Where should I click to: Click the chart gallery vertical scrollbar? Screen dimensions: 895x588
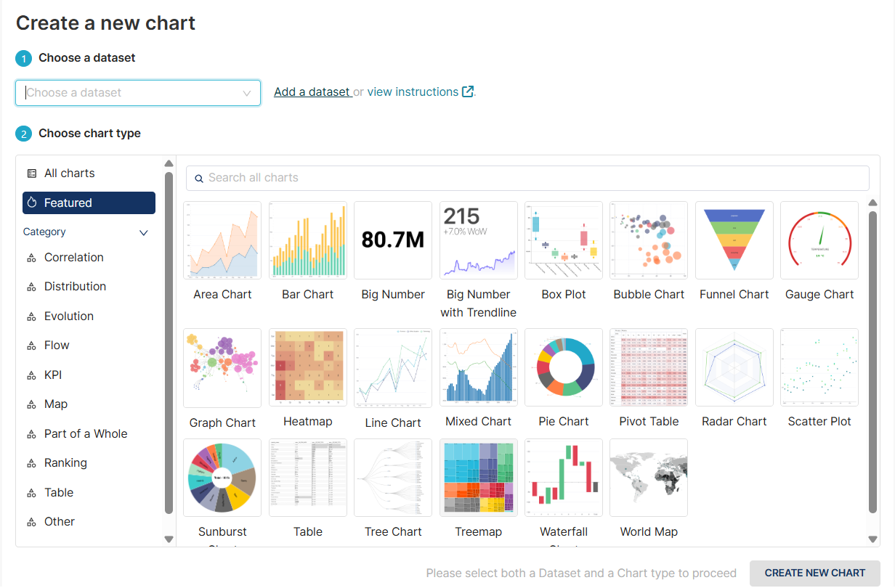[x=873, y=363]
